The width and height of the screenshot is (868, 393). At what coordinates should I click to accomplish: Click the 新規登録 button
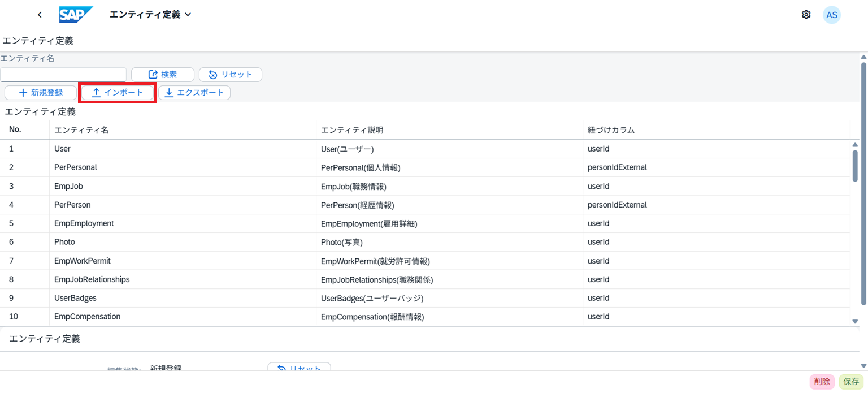[41, 93]
